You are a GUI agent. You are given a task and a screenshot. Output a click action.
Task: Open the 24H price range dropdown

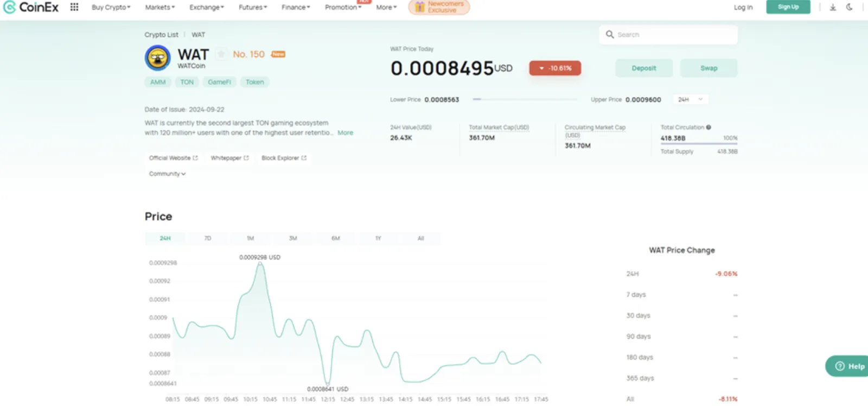[691, 99]
